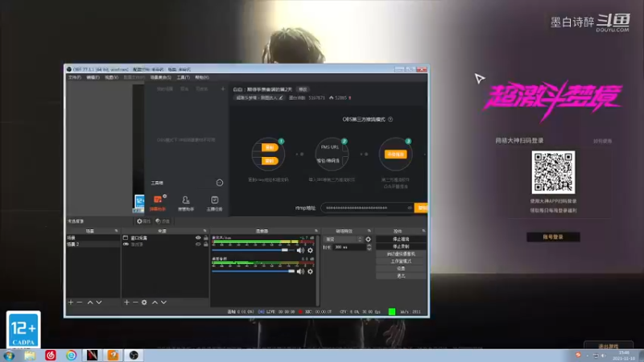Viewport: 644px width, 362px height.
Task: Select 场景 2 in Scenes list
Action: [93, 245]
